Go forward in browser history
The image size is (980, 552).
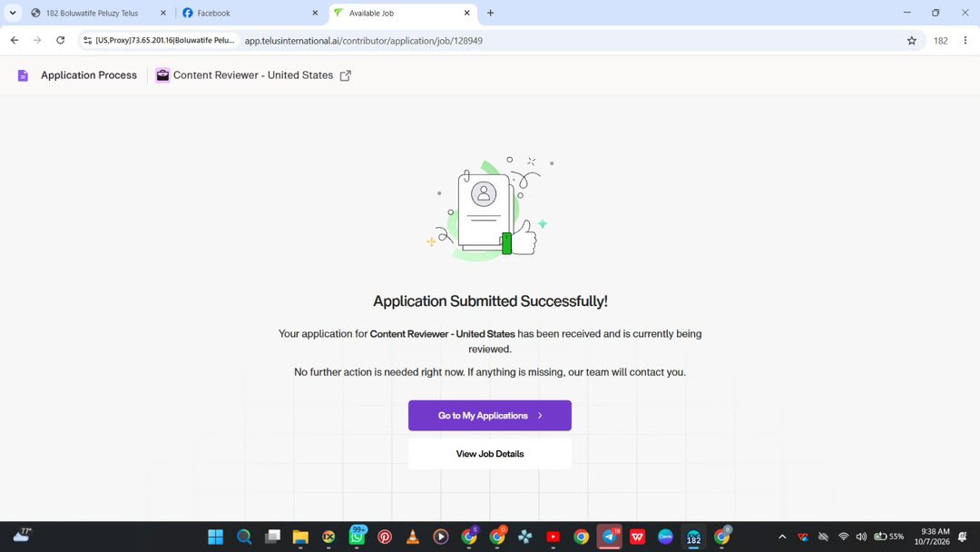37,41
